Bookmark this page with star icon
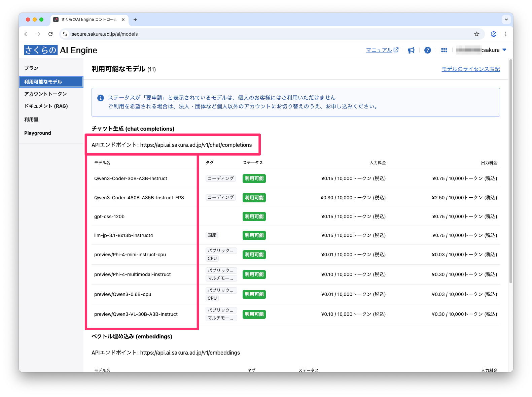The width and height of the screenshot is (532, 397). click(x=476, y=34)
